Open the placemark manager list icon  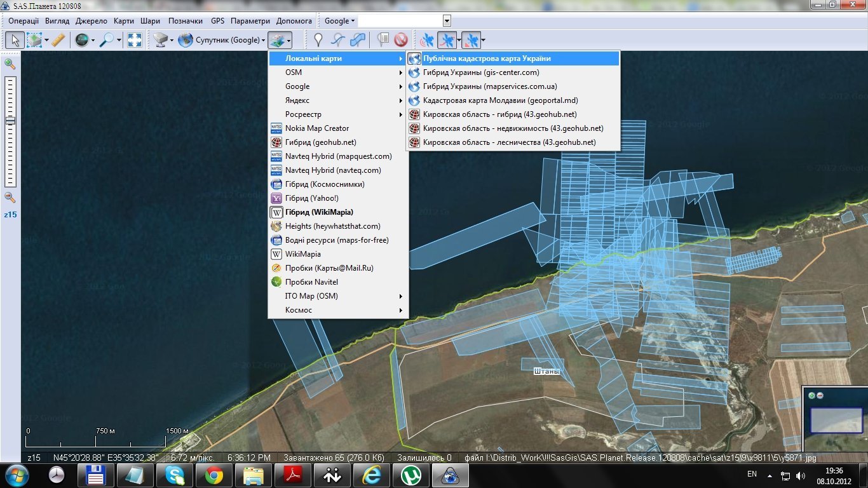[383, 40]
